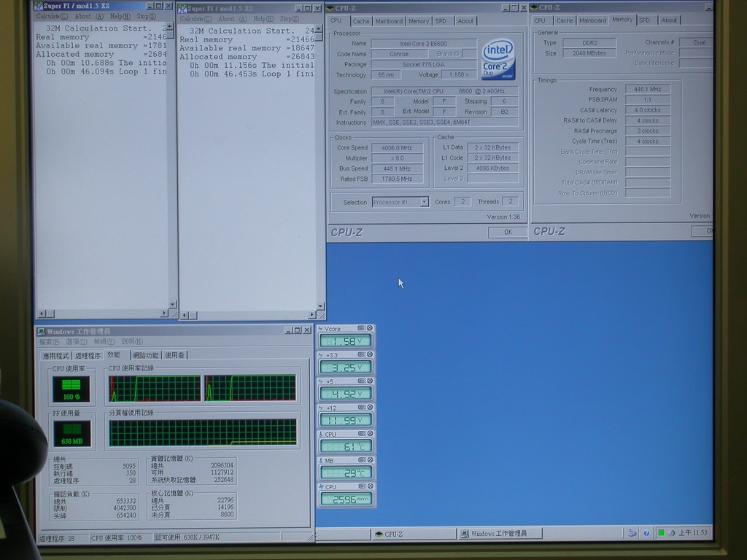Click the thermometer icon beside MB
This screenshot has width=747, height=560.
click(x=321, y=461)
